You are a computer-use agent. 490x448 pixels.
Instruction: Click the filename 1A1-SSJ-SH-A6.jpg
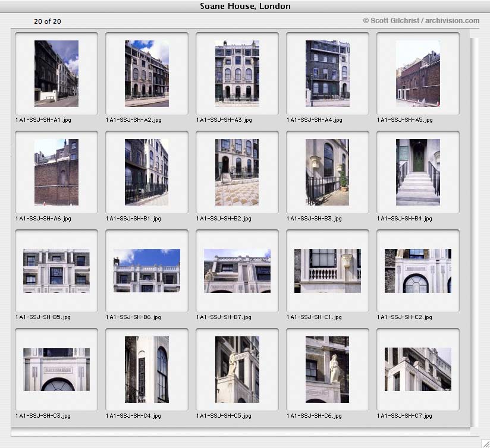point(43,219)
